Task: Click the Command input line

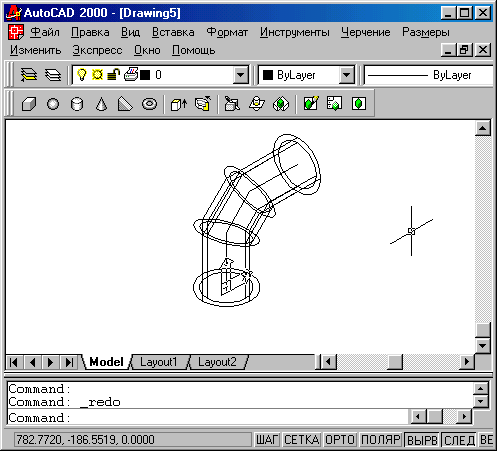Action: point(207,418)
